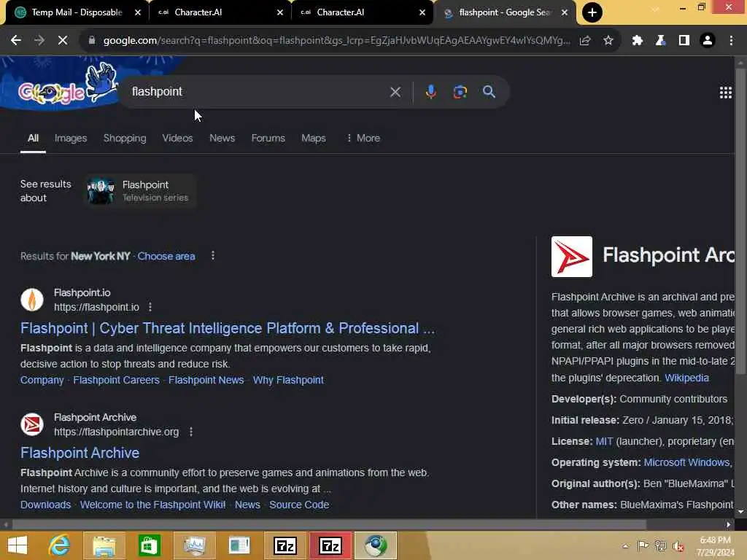Toggle the browser side panel icon
Screen dimensions: 747x560
[x=684, y=41]
